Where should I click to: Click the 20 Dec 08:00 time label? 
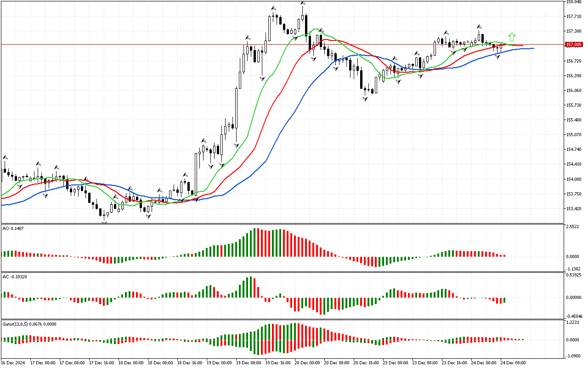click(x=337, y=363)
